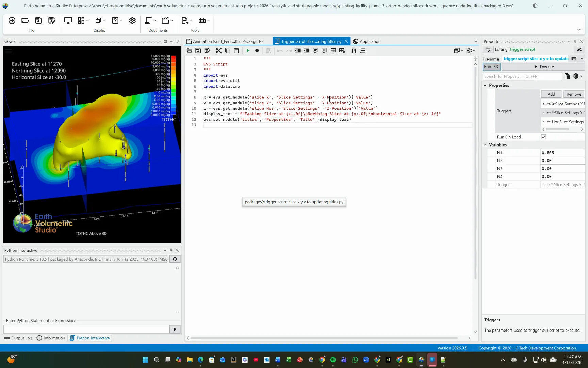The height and width of the screenshot is (368, 588).
Task: Open Spotify from the Windows taskbar
Action: point(333,360)
